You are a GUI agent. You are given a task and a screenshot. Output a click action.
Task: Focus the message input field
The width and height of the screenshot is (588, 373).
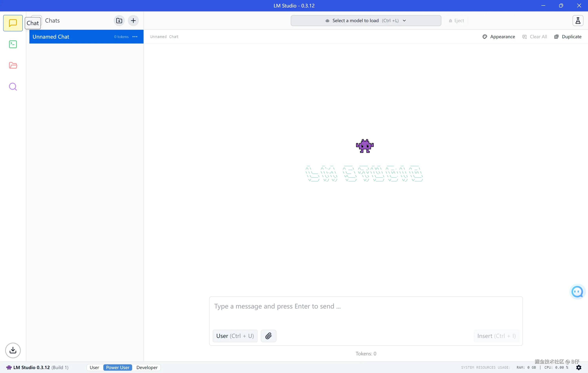[365, 310]
